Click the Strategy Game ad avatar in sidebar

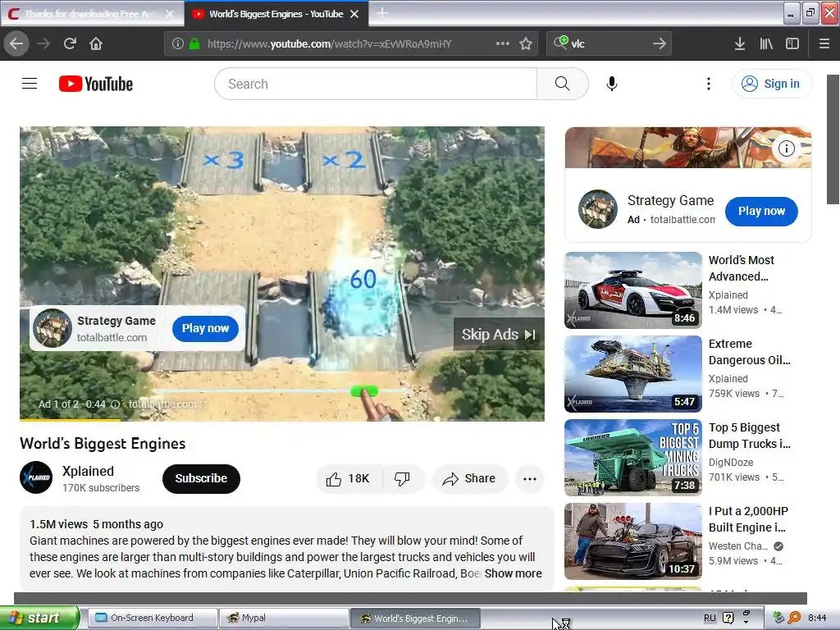598,209
